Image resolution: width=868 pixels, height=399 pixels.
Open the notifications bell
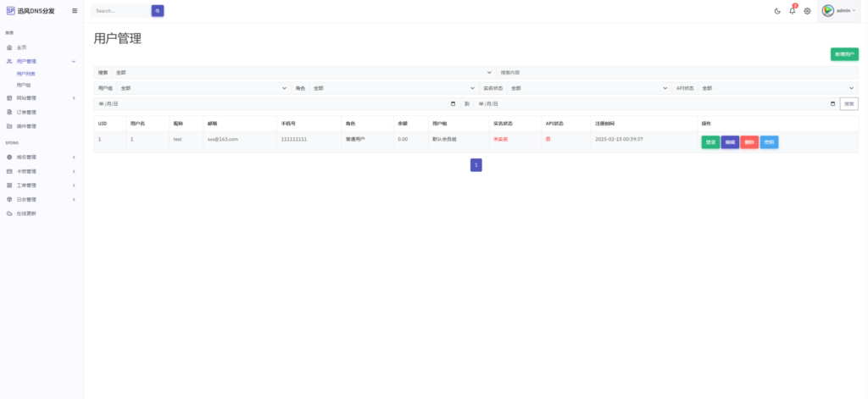coord(793,11)
